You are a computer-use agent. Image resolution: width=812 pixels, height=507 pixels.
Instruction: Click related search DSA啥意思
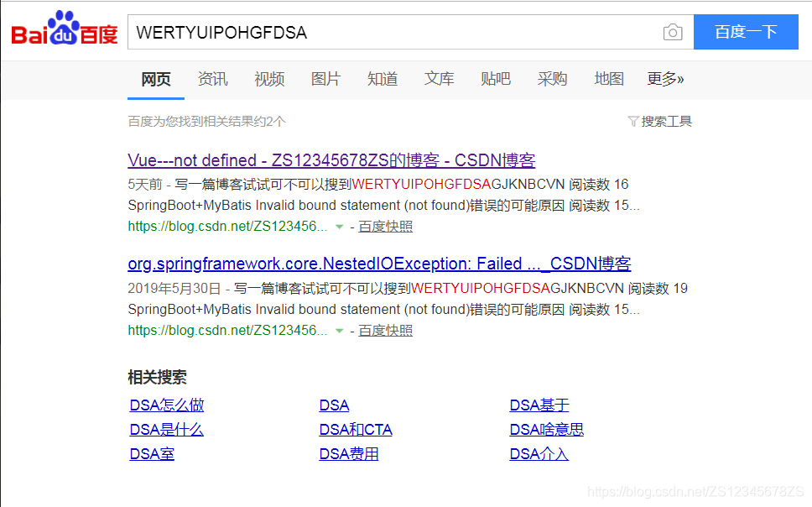coord(547,429)
